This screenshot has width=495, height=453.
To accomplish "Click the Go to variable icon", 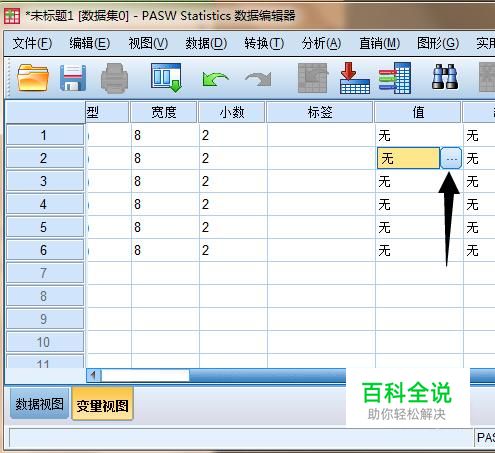I will (x=355, y=78).
